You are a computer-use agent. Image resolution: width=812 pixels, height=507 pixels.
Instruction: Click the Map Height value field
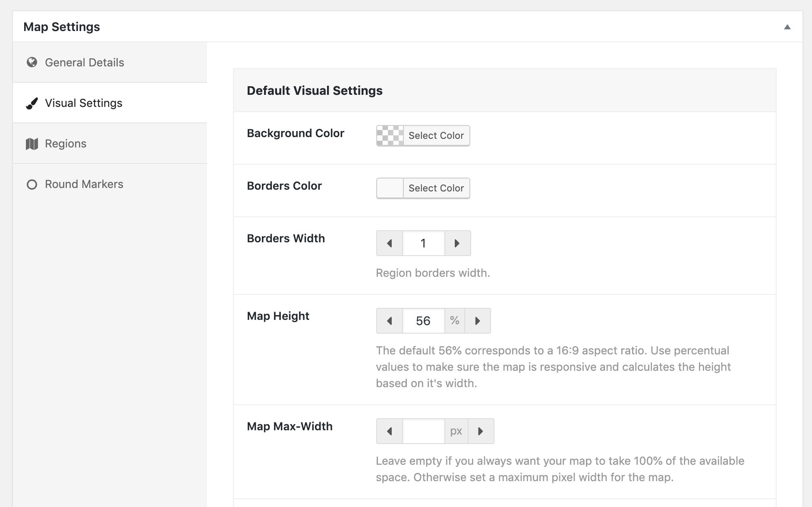424,321
